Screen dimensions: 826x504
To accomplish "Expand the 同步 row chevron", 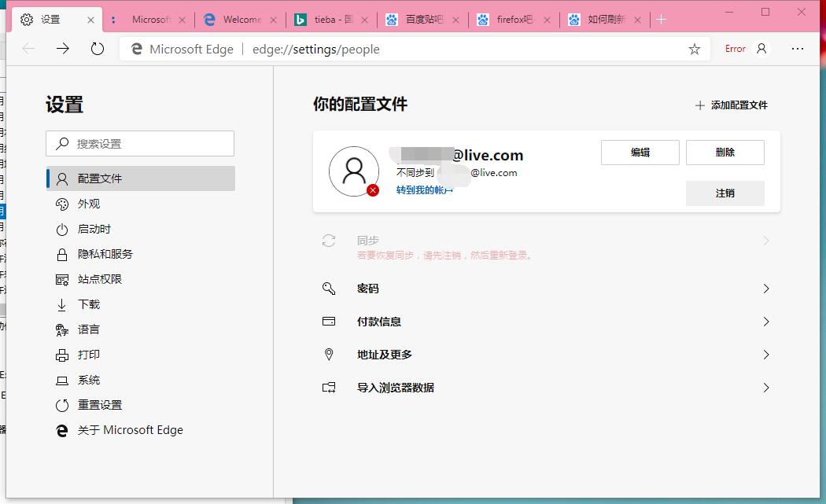I will (x=766, y=241).
